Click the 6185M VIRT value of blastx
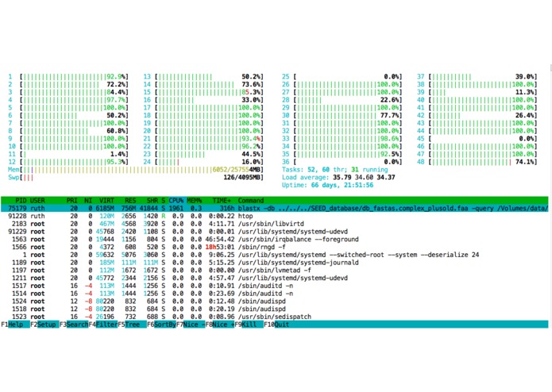The image size is (552, 392). point(105,208)
